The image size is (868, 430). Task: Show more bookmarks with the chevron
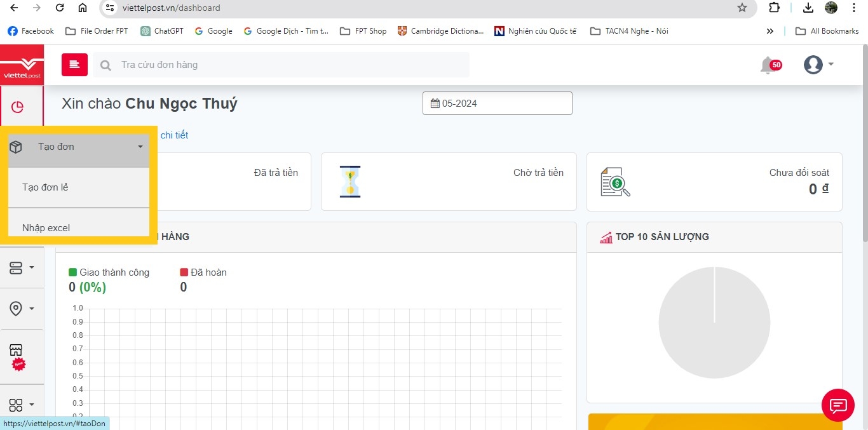pos(770,31)
